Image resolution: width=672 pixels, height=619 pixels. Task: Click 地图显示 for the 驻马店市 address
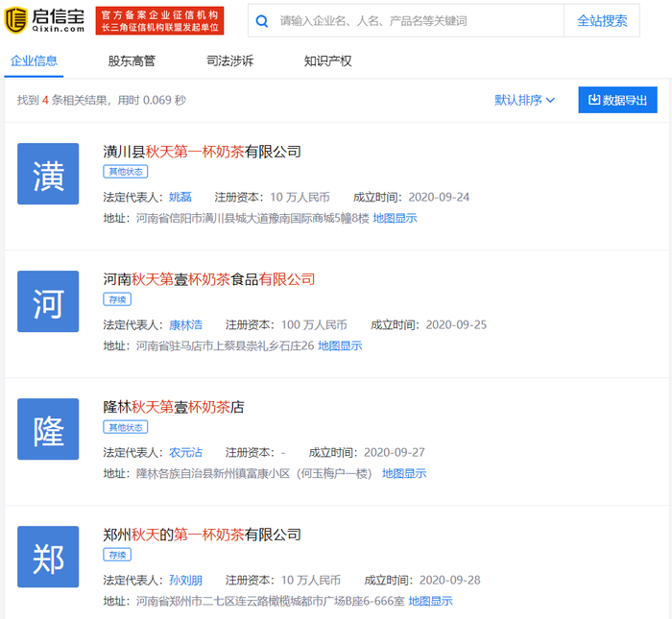pos(340,345)
